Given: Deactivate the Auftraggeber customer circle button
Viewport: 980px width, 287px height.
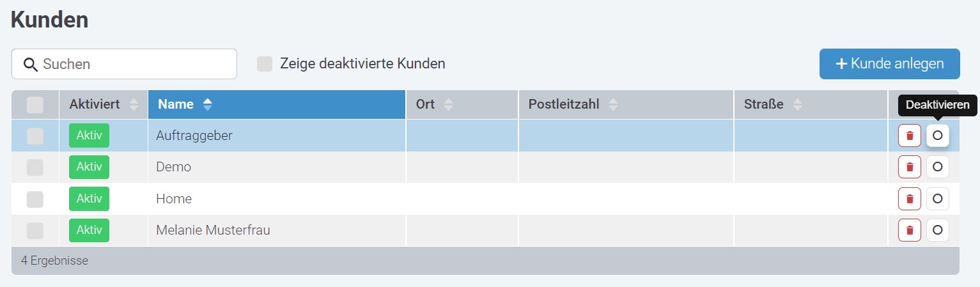Looking at the screenshot, I should 938,136.
